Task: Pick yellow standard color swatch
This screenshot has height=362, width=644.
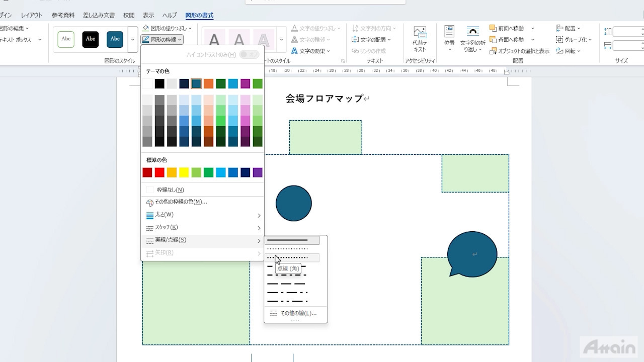Action: [x=184, y=172]
